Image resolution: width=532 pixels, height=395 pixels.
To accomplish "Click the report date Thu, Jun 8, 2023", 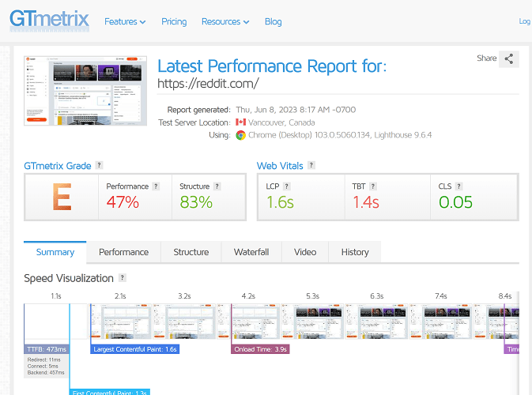I will [296, 110].
